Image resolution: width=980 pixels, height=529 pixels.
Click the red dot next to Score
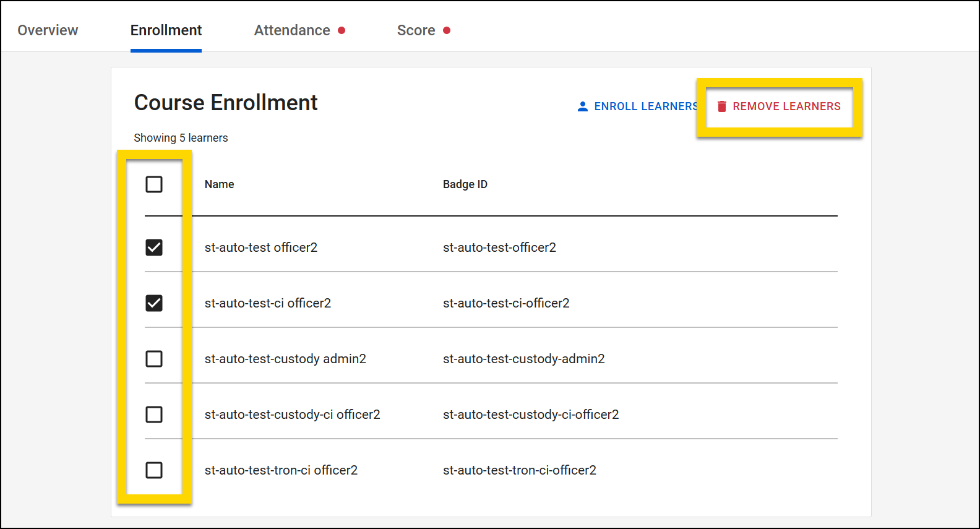447,30
